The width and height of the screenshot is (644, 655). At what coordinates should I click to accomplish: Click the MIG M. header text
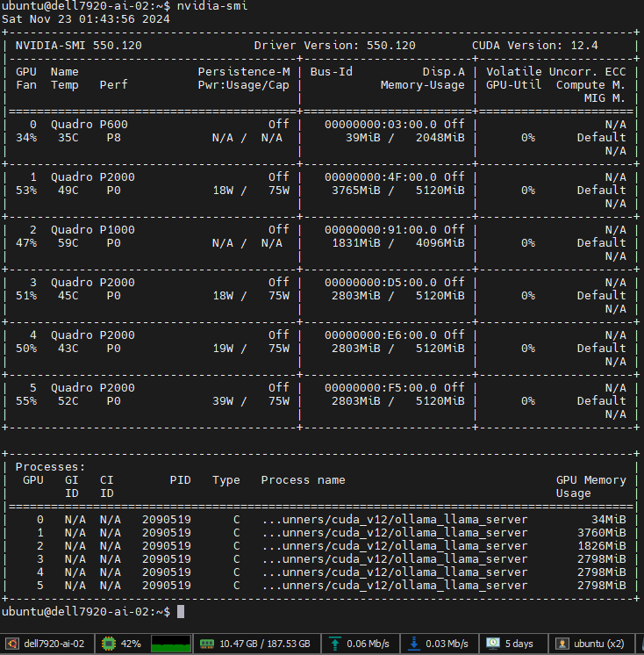tap(605, 98)
